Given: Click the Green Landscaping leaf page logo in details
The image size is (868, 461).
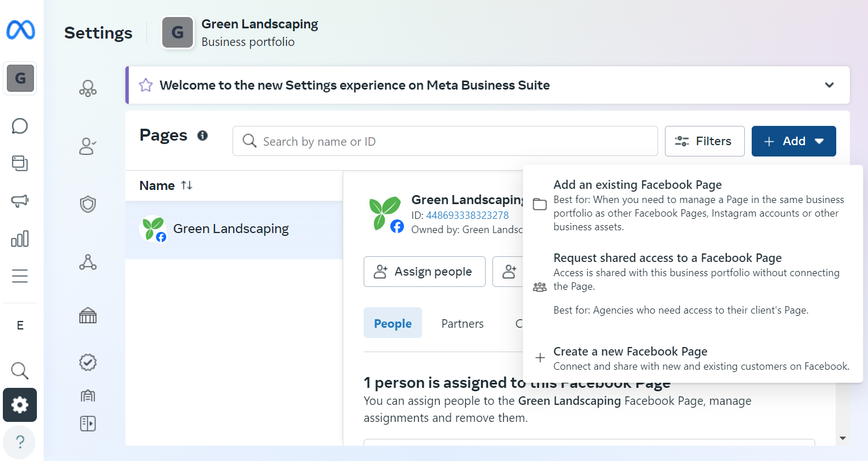Looking at the screenshot, I should coord(385,213).
